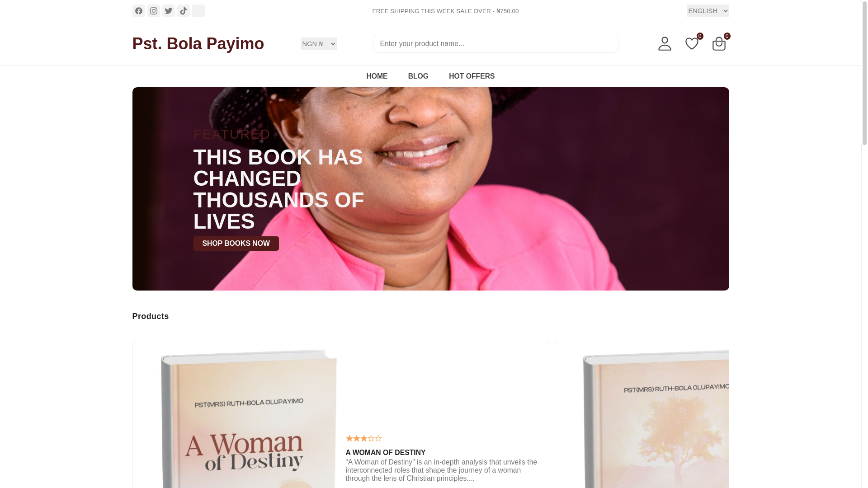
Task: Open the user account icon
Action: coord(665,44)
